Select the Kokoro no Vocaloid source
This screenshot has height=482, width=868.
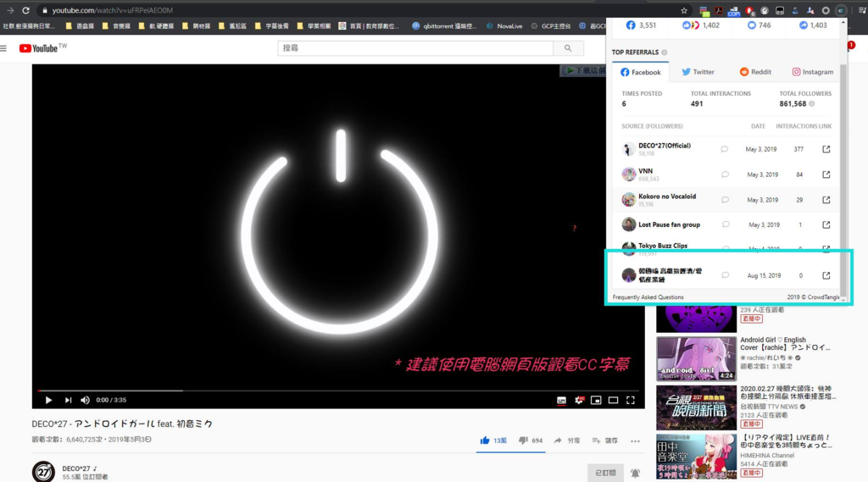tap(667, 197)
